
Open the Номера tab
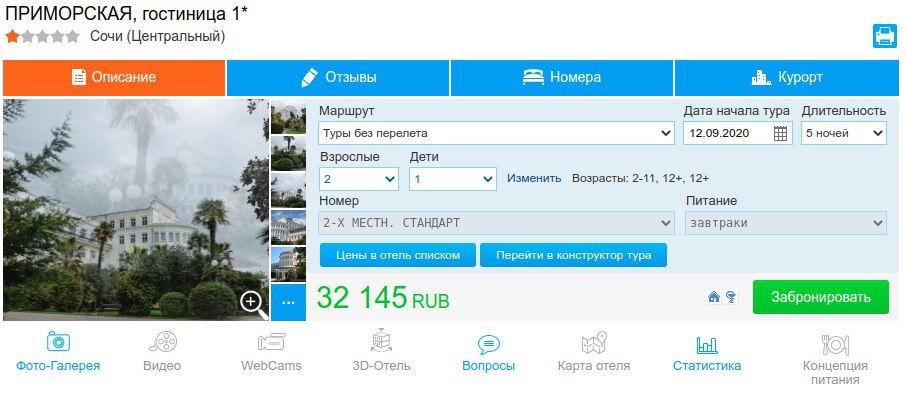562,77
